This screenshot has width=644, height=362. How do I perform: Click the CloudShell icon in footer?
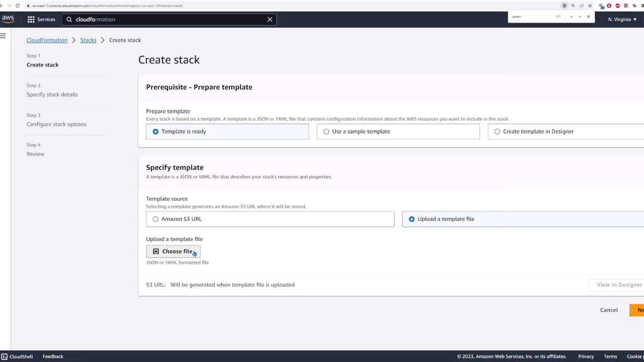point(5,356)
